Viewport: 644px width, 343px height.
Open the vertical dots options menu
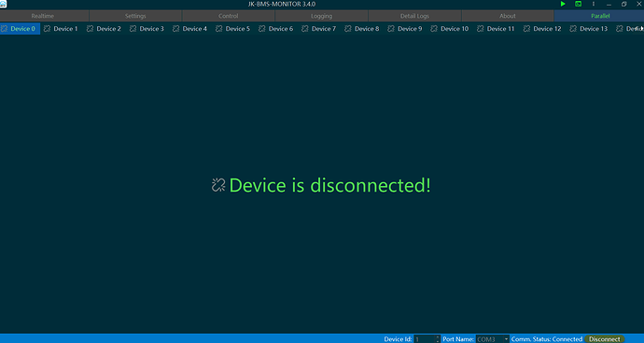(x=593, y=4)
